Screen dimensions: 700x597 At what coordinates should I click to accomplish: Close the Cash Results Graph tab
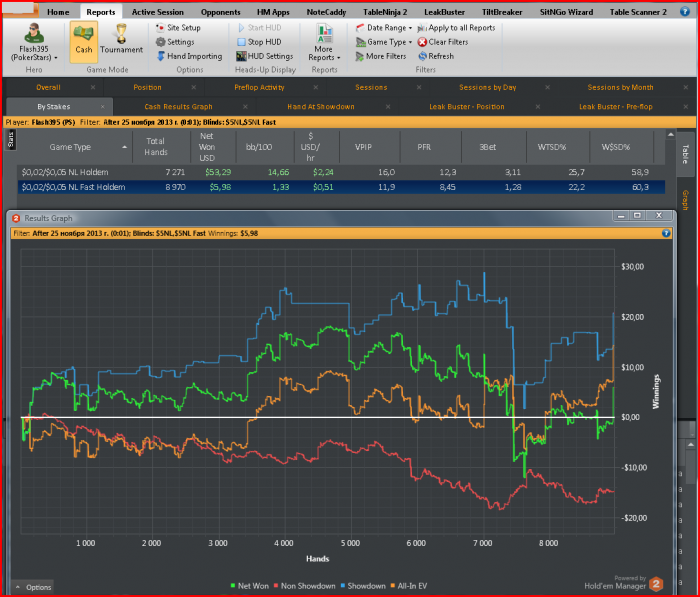[x=245, y=107]
